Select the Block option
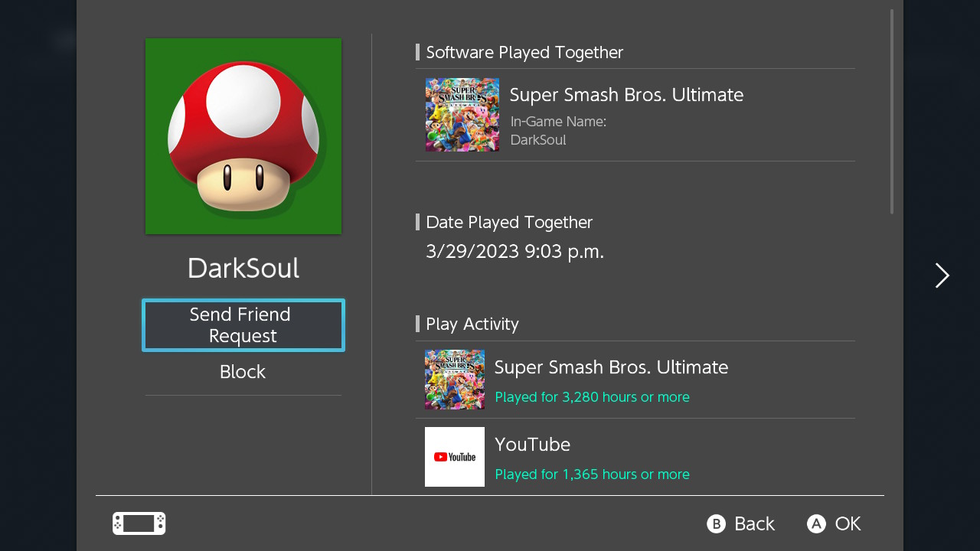This screenshot has width=980, height=551. pos(243,372)
